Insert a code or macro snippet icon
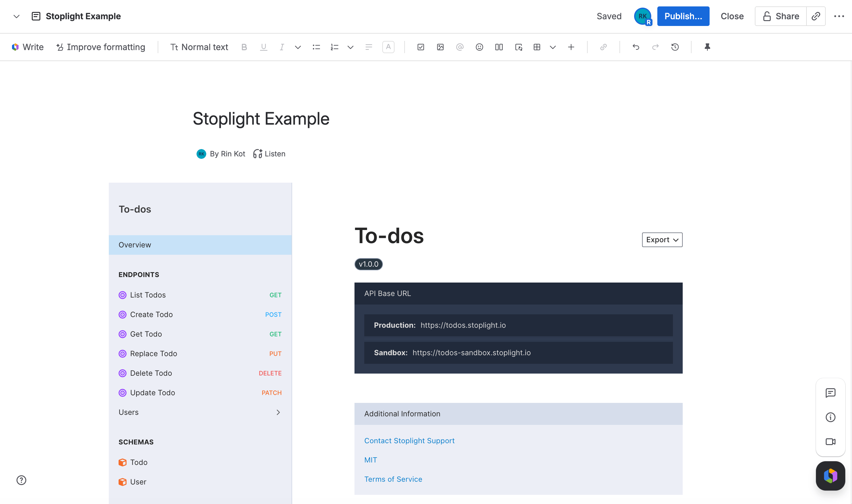 point(518,47)
